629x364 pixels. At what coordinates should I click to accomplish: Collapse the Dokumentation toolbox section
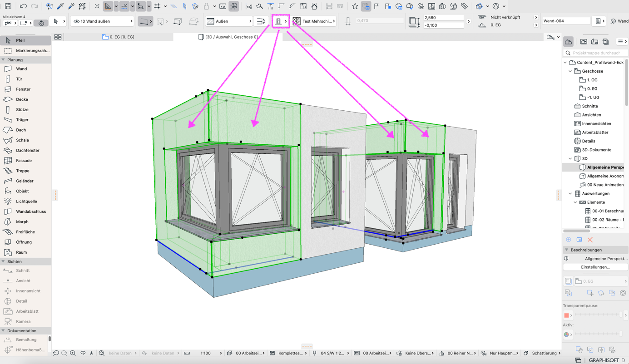coord(3,331)
